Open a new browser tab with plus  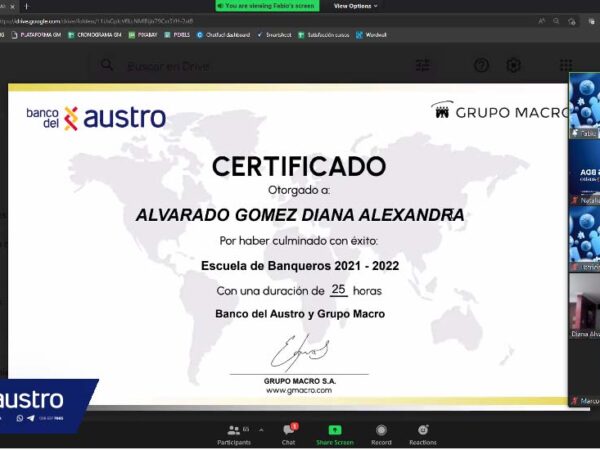(x=26, y=7)
